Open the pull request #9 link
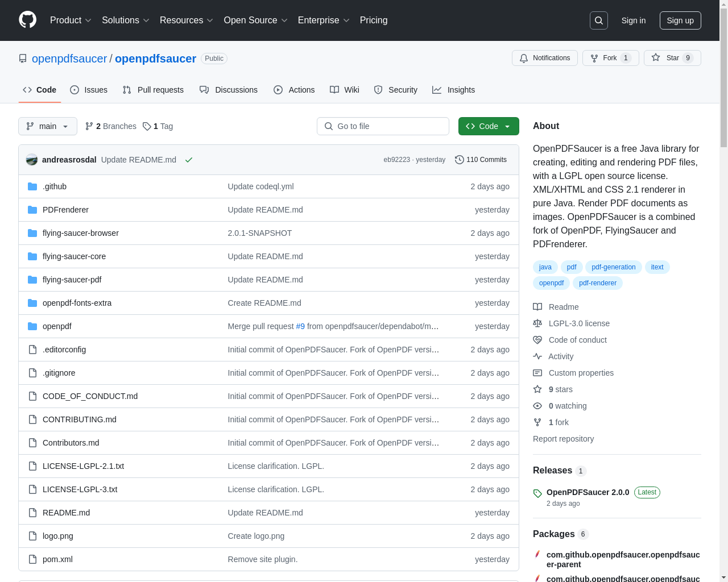Screen dimensions: 728x582 (x=300, y=326)
